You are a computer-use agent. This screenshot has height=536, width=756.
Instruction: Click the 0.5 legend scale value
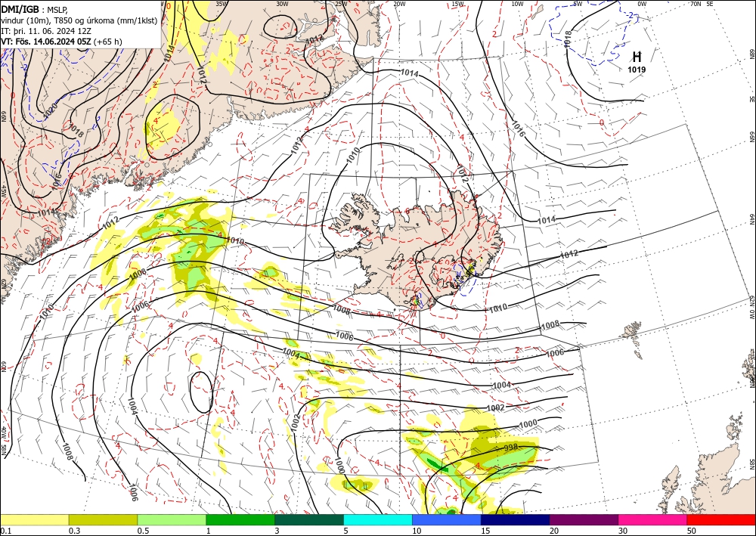pos(143,531)
